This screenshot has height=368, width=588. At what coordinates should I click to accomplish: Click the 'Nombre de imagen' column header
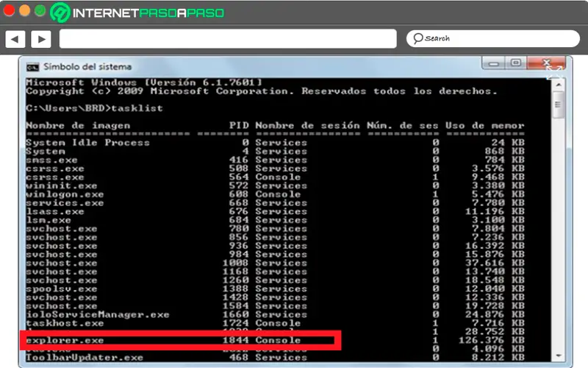pyautogui.click(x=78, y=125)
